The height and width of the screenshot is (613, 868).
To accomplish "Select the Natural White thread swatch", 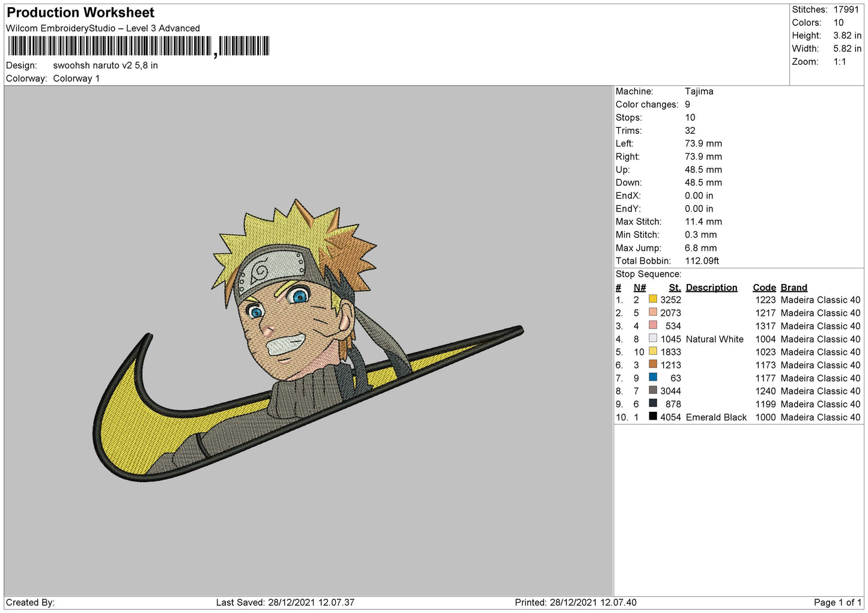I will [653, 339].
